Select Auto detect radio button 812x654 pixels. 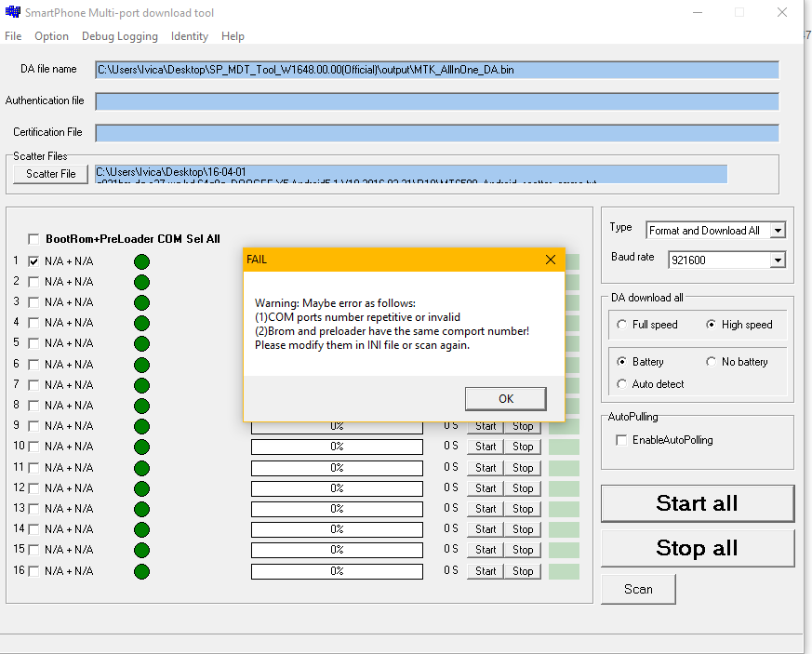point(621,383)
